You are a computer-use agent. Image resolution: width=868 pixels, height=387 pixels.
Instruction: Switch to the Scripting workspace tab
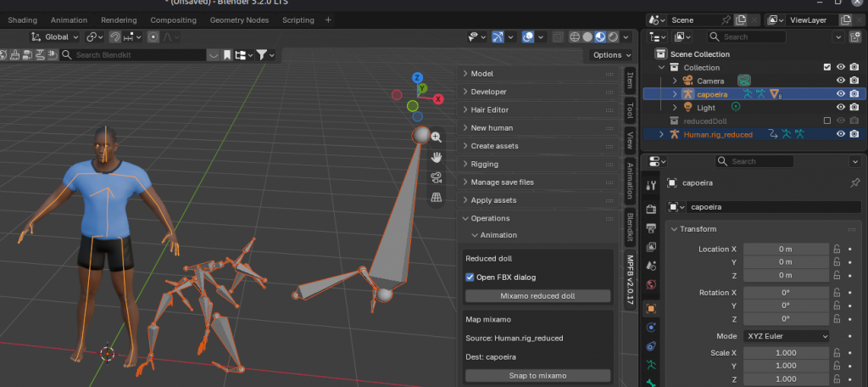click(298, 20)
